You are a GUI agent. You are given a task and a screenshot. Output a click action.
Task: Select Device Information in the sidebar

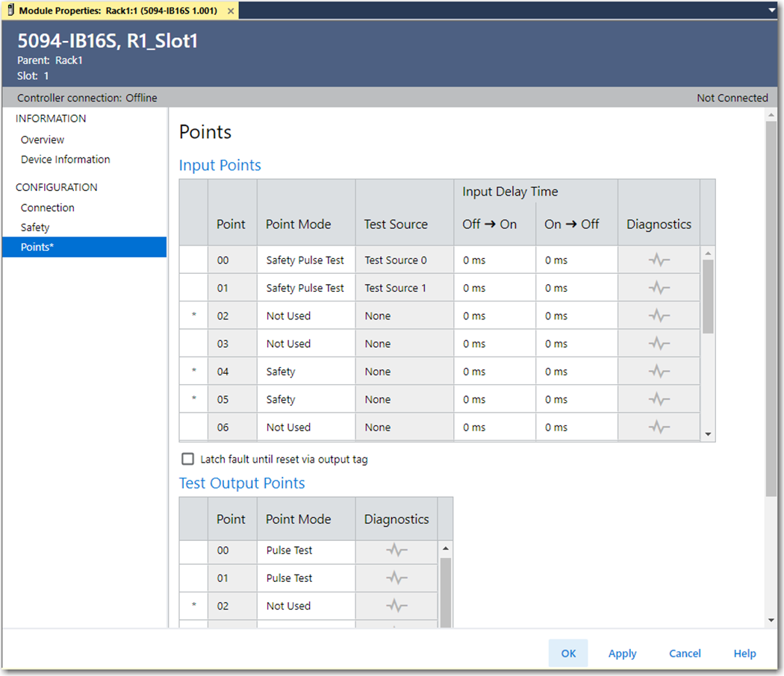pos(65,160)
